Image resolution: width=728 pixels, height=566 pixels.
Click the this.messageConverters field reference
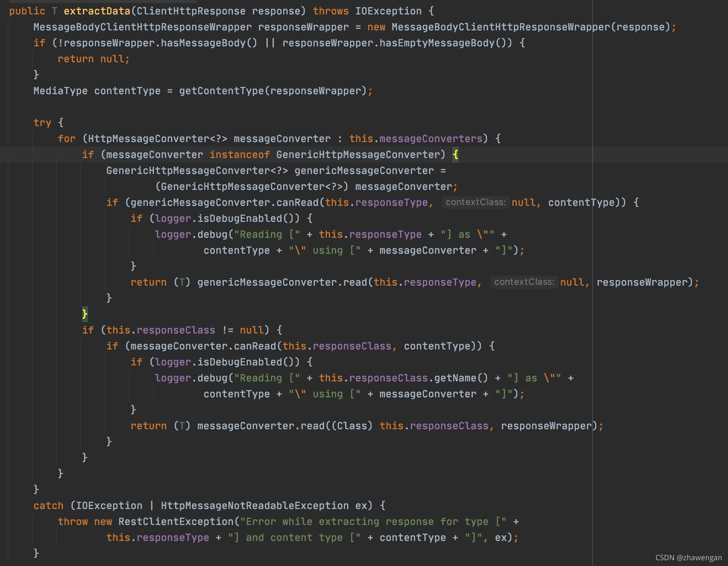tap(416, 139)
